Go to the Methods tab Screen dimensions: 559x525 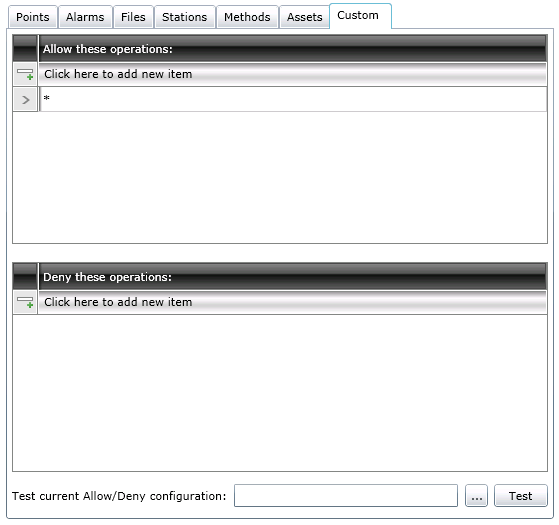click(x=247, y=17)
